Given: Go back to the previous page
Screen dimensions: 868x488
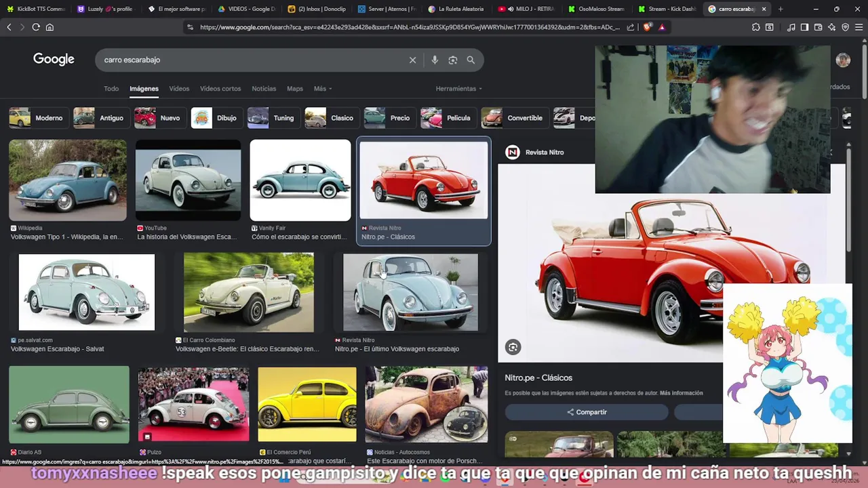Looking at the screenshot, I should coord(9,27).
